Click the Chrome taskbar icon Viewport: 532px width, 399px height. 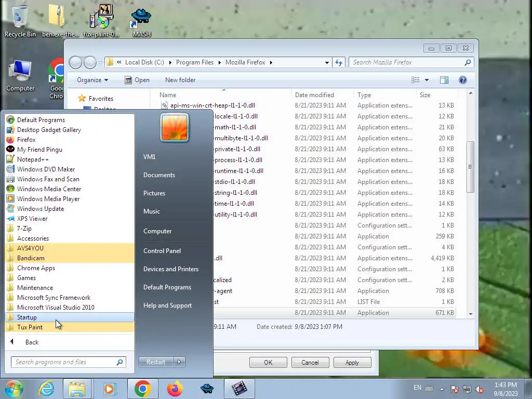point(142,389)
